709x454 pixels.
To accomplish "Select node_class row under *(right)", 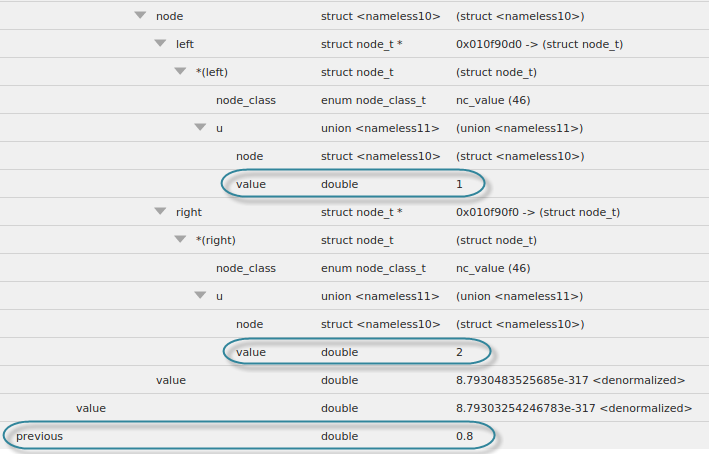I will [x=245, y=268].
